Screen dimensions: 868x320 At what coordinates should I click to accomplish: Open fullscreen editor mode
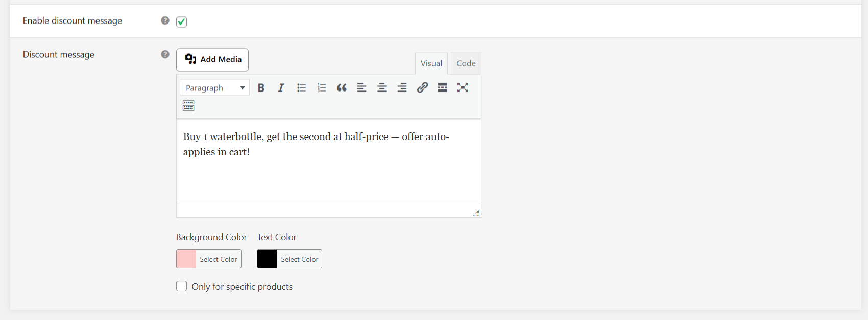[463, 88]
